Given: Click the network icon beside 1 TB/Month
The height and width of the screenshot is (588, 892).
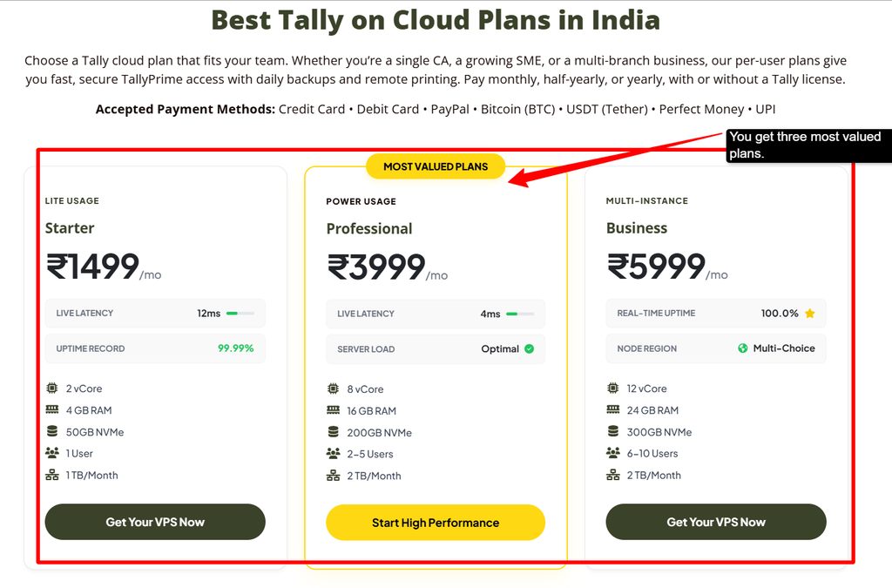Looking at the screenshot, I should coord(51,475).
